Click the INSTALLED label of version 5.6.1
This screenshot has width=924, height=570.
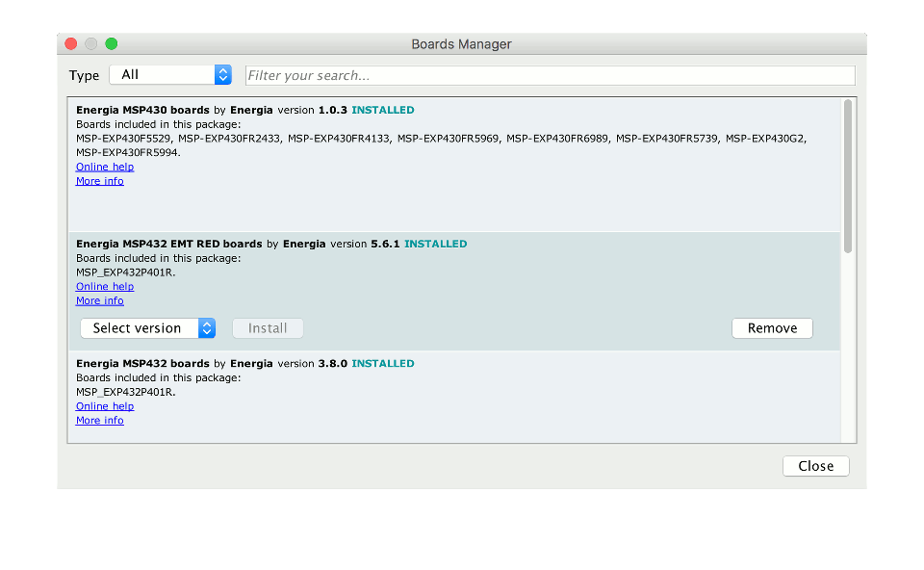[x=435, y=244]
